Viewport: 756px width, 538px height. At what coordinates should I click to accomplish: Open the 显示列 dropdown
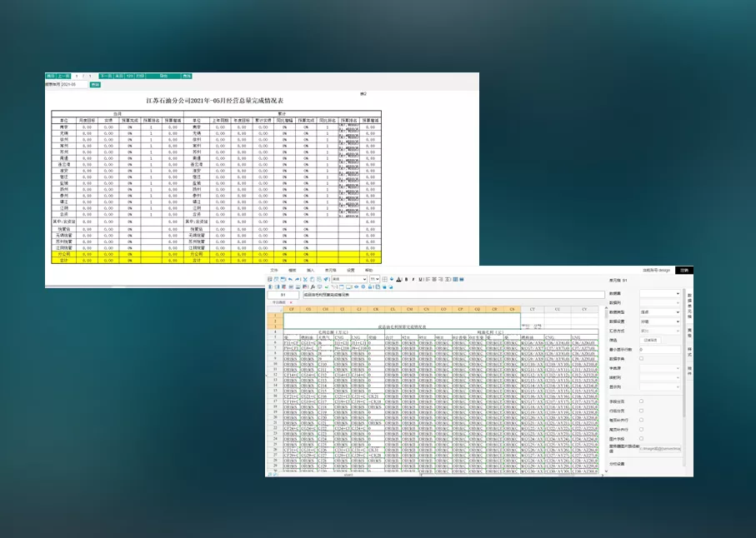point(660,386)
